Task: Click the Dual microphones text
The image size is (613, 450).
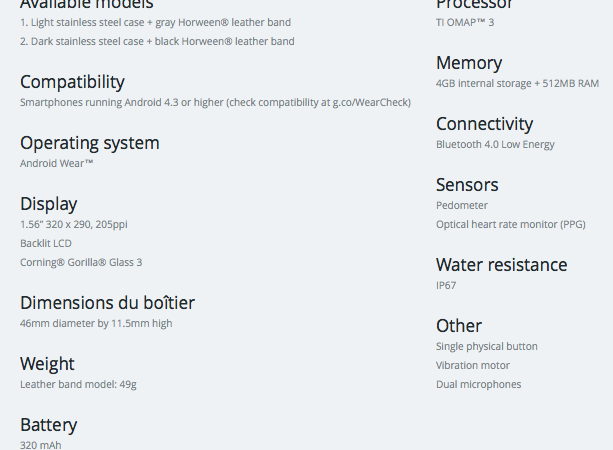Action: pos(478,384)
